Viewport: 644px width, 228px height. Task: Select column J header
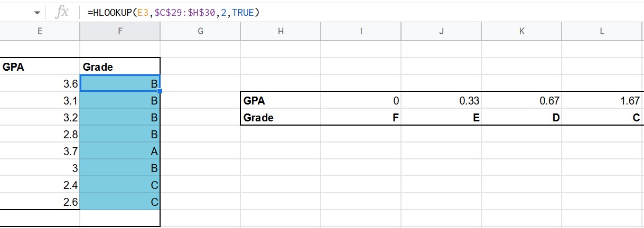click(x=441, y=31)
